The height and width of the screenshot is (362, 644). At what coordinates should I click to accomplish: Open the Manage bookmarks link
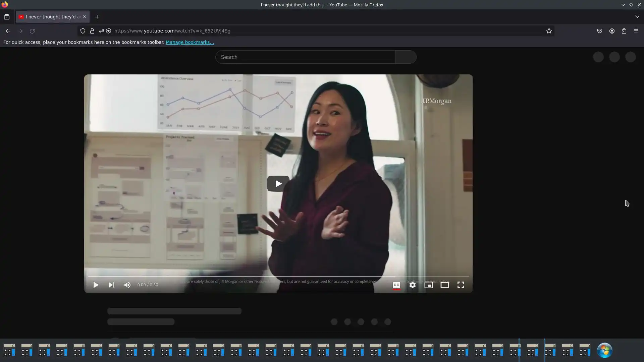pyautogui.click(x=190, y=42)
